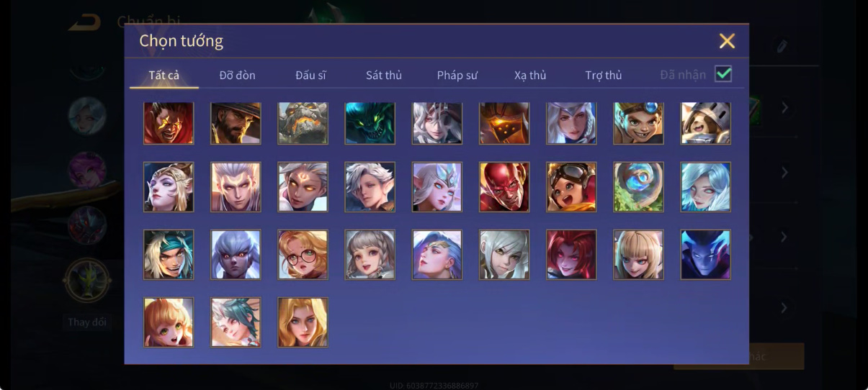868x390 pixels.
Task: Close the Chọn tướng dialog
Action: pos(727,41)
